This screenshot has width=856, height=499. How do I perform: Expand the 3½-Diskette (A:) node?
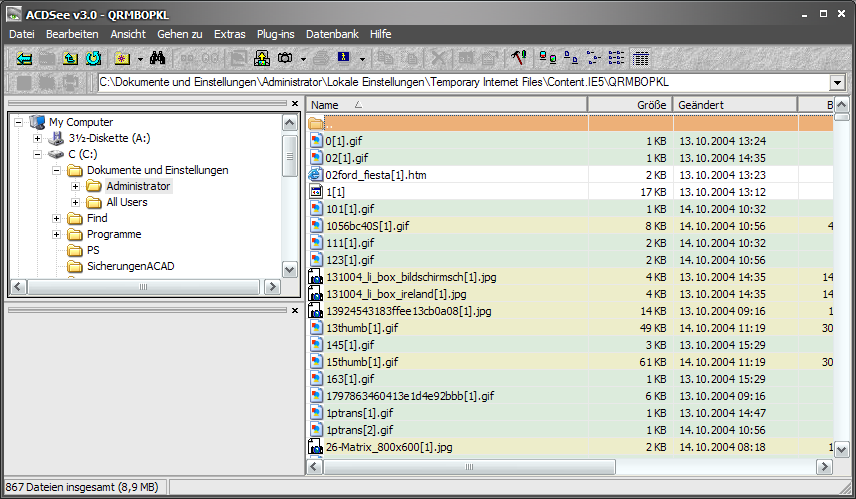(x=37, y=138)
